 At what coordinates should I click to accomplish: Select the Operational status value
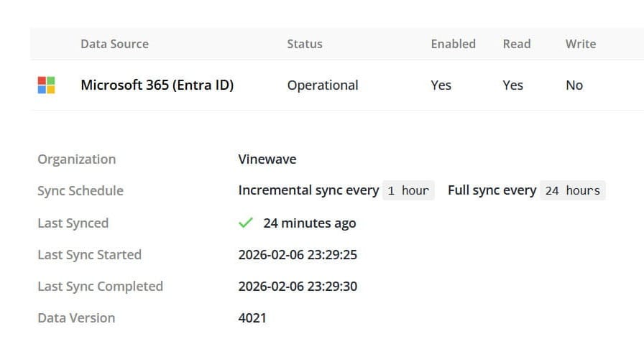tap(323, 85)
